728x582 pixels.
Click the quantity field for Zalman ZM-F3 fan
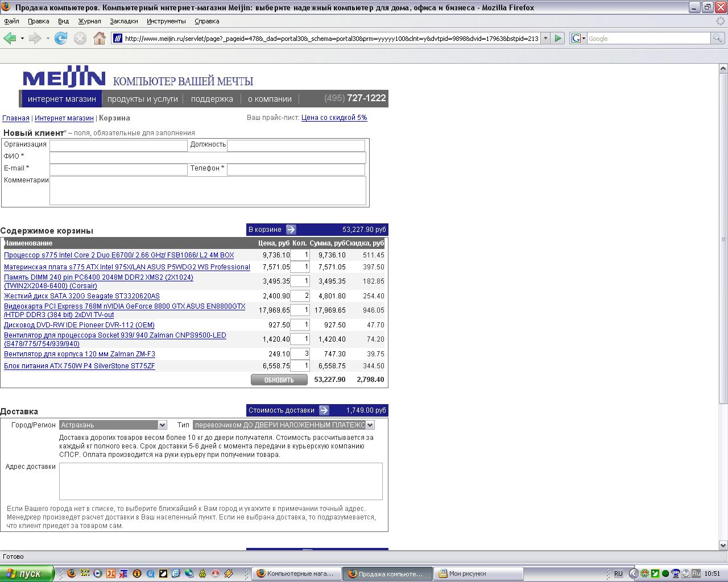[300, 354]
